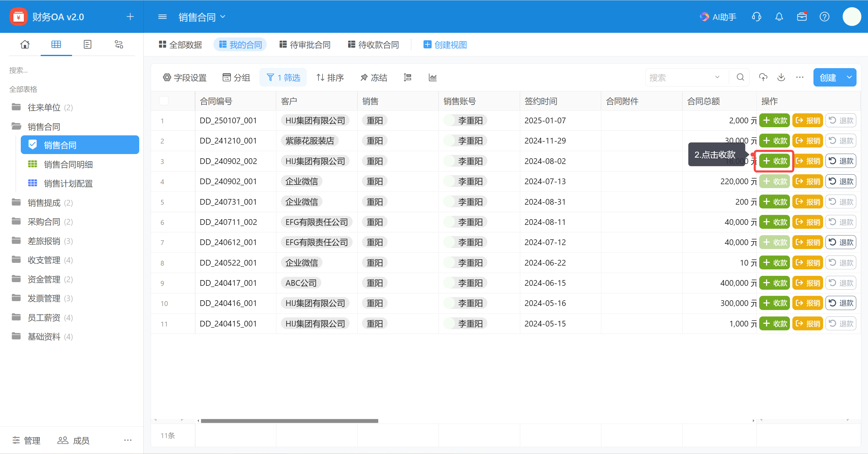Open the 排序 sort option

click(330, 77)
